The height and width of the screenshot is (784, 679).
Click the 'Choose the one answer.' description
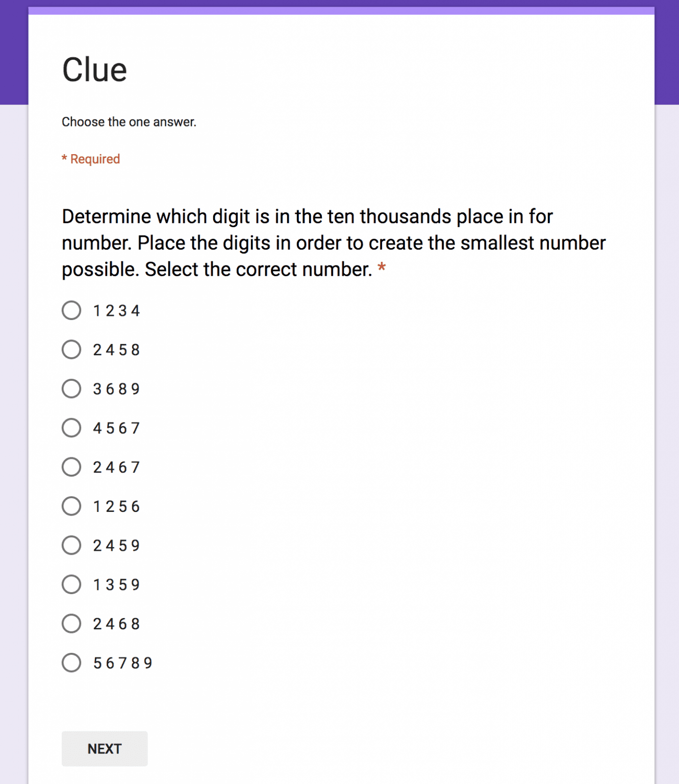click(129, 122)
